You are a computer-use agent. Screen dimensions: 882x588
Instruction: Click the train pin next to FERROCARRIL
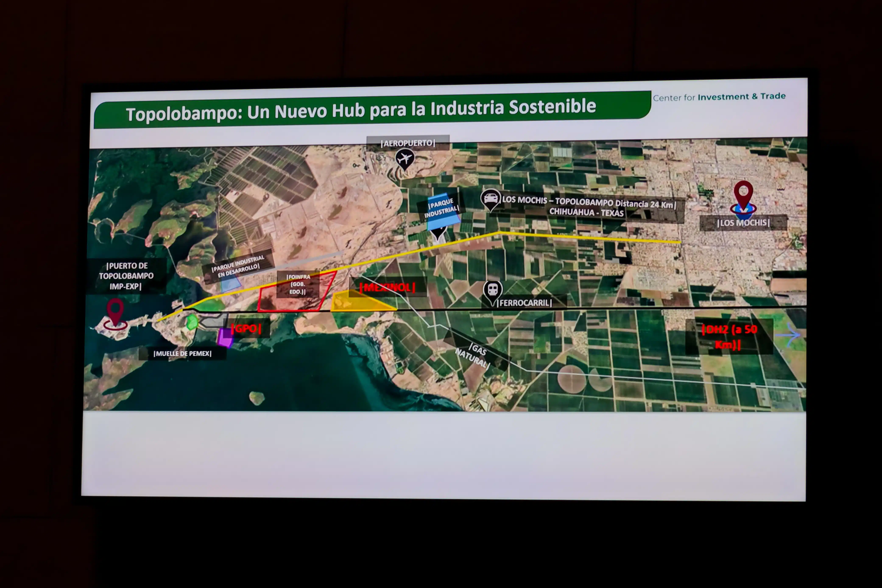point(493,292)
